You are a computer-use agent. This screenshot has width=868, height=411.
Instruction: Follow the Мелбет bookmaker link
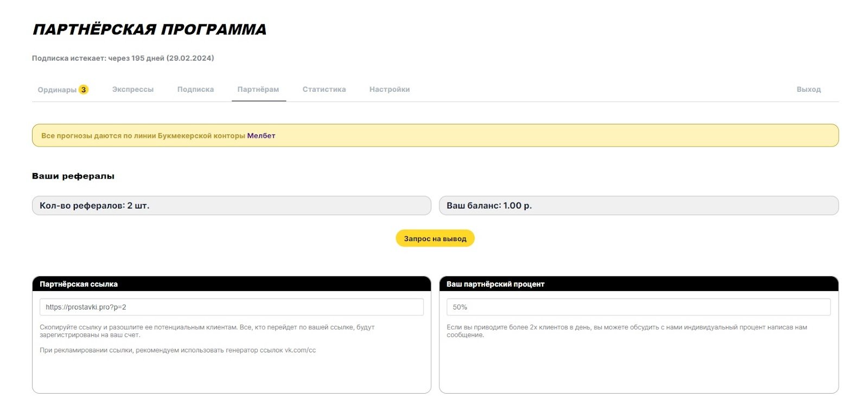pyautogui.click(x=261, y=136)
